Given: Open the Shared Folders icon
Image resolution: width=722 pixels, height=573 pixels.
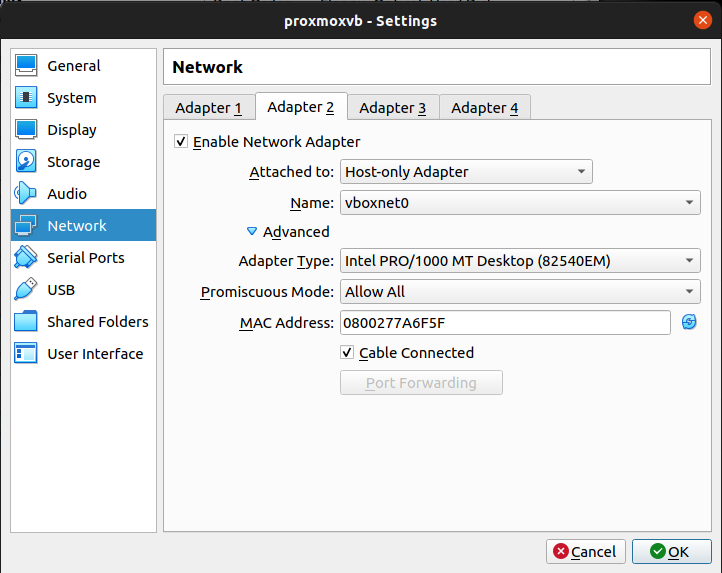Looking at the screenshot, I should tap(27, 322).
